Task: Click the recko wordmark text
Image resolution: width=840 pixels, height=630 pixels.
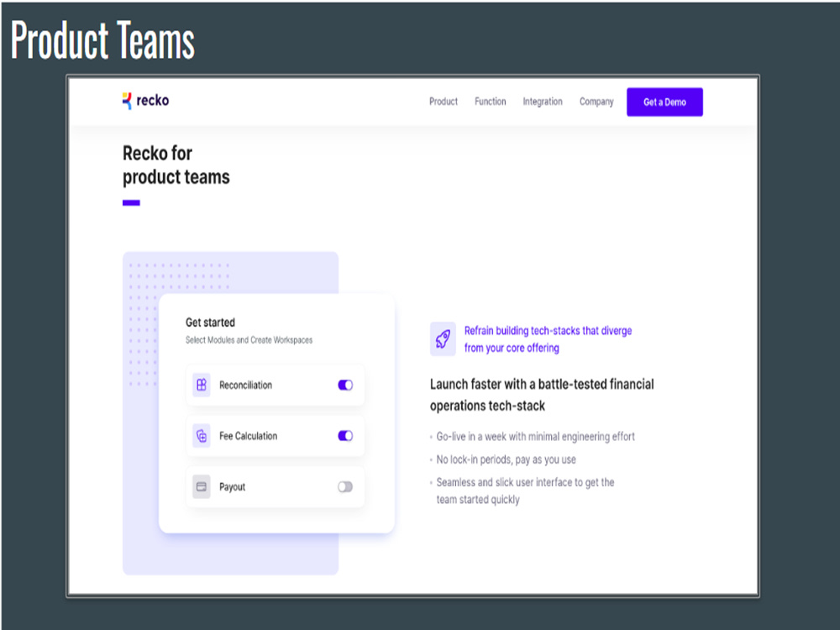Action: [x=153, y=101]
